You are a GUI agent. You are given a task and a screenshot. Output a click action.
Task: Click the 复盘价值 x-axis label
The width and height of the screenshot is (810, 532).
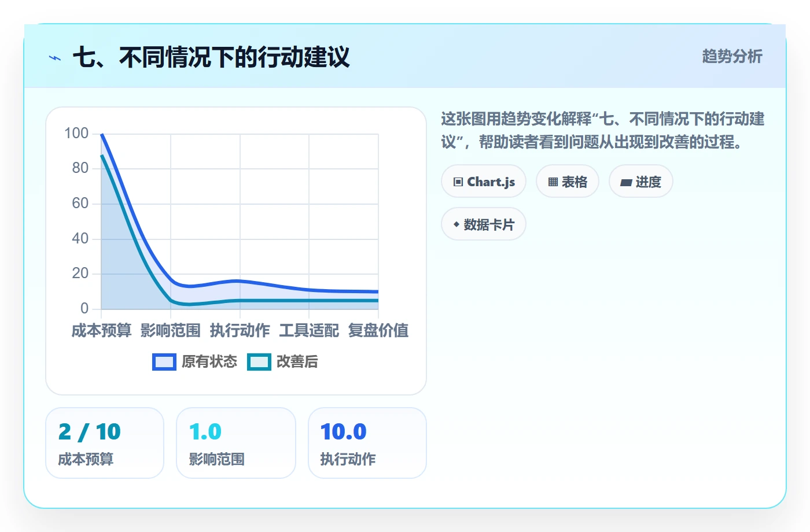pos(378,331)
